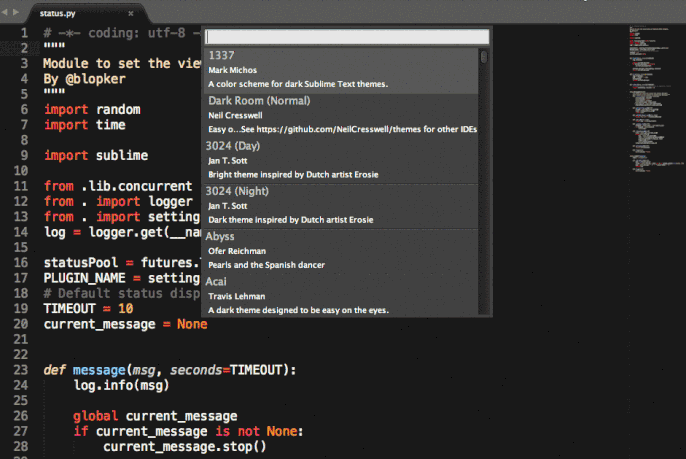This screenshot has height=459, width=686.
Task: Click the 'Ofer Reichman' author text
Action: tap(237, 251)
